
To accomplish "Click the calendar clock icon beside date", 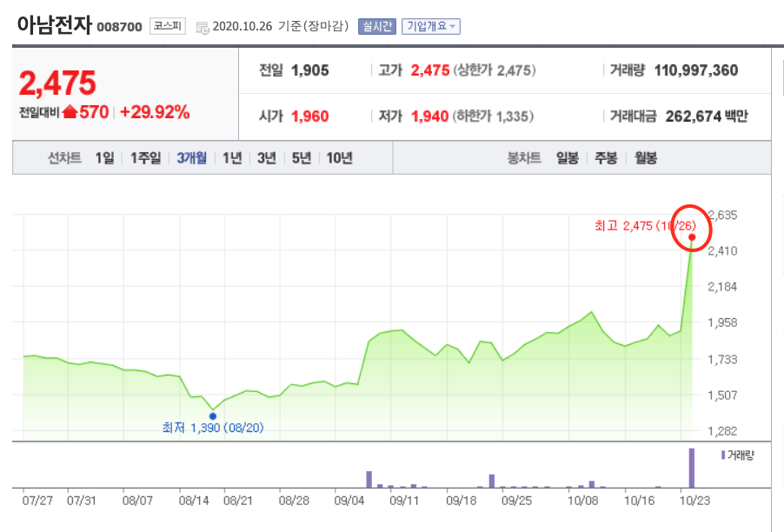I will click(x=203, y=28).
